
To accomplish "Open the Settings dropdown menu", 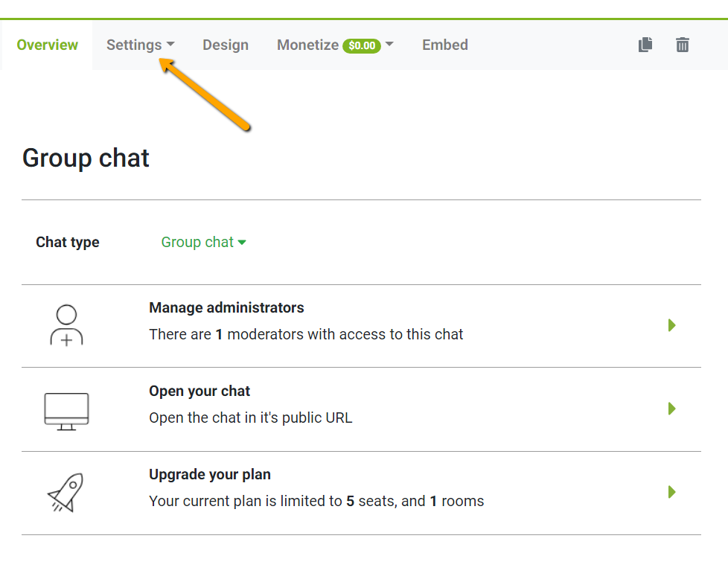I will (140, 45).
